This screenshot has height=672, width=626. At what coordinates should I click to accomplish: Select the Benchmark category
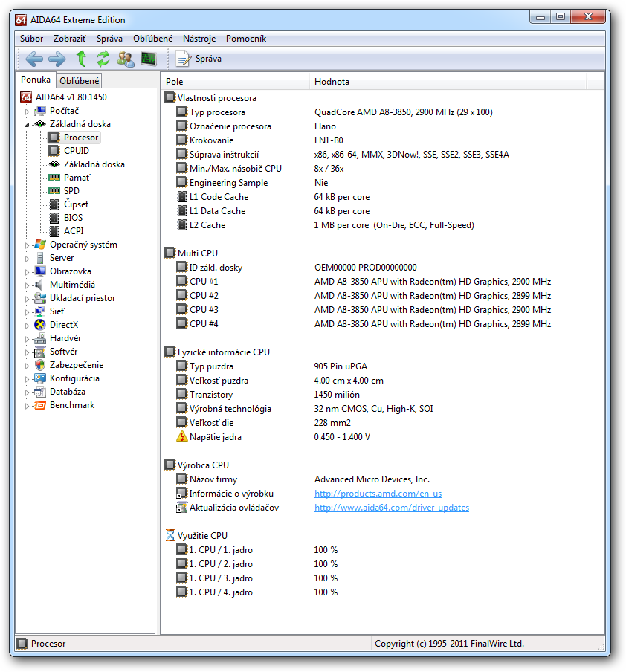click(72, 405)
